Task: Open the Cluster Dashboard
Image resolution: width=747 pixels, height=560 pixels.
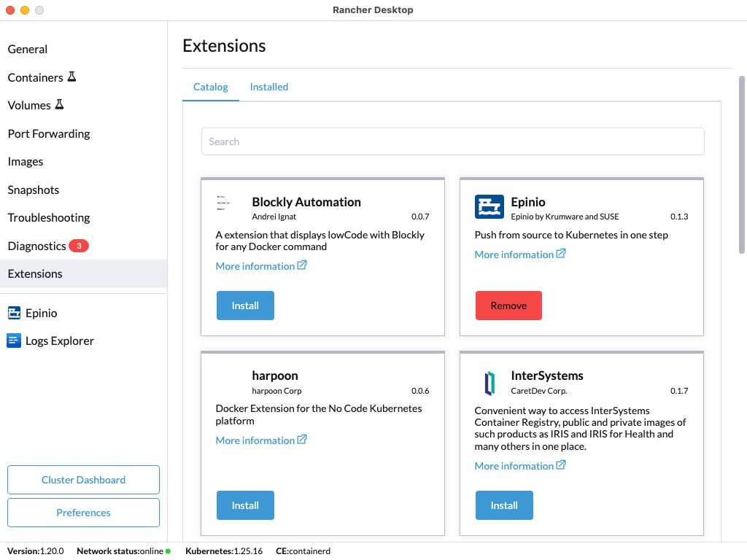Action: (83, 480)
